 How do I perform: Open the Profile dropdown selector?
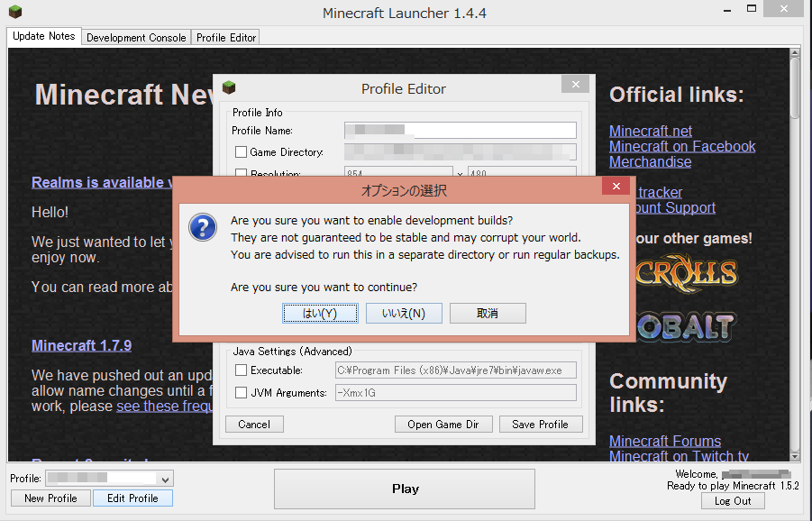point(110,479)
